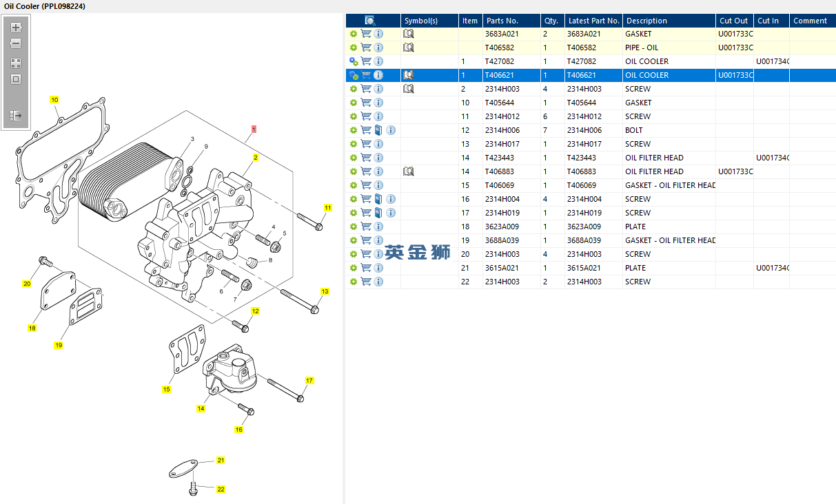Open info for BOLT 2314H006
Viewport: 836px width, 504px height.
click(391, 130)
